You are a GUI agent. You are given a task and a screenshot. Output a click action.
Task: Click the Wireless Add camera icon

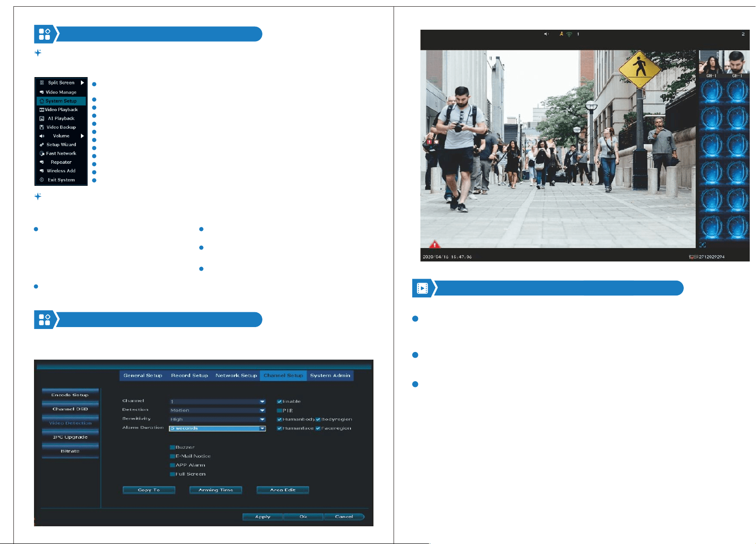click(x=42, y=171)
